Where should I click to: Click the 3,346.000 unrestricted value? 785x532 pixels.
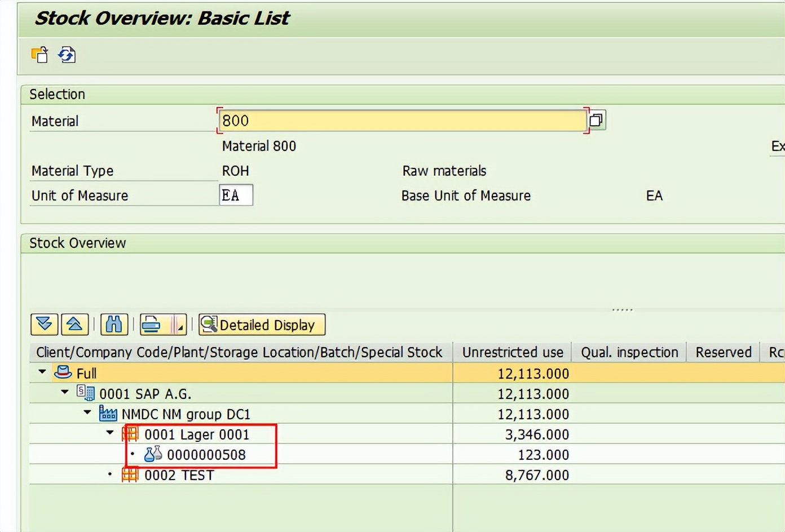click(537, 435)
